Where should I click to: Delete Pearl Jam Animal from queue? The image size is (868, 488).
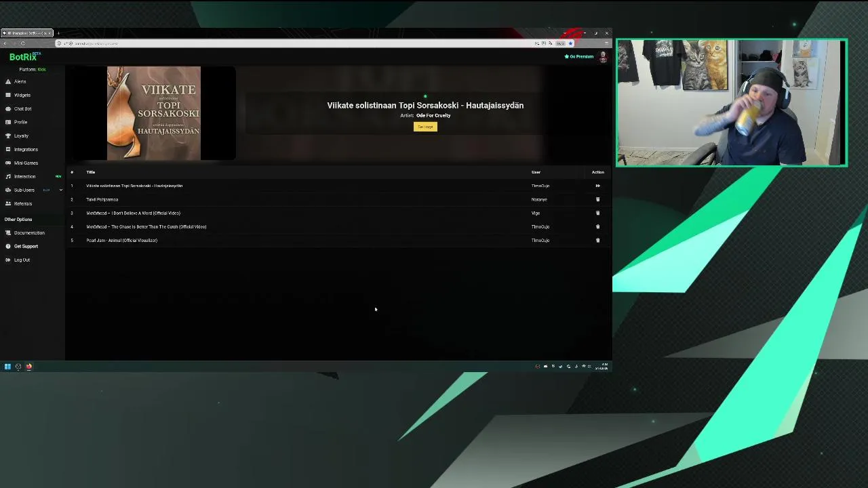tap(597, 240)
